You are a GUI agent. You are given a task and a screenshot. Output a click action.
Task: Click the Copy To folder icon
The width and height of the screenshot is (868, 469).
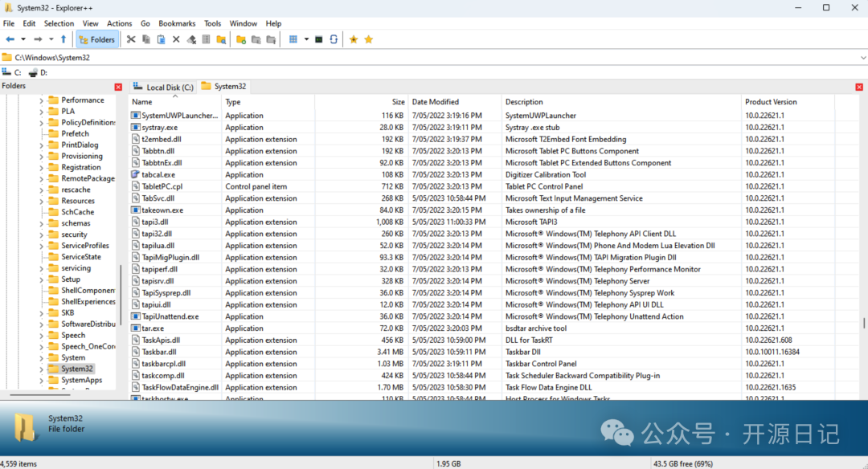(256, 39)
